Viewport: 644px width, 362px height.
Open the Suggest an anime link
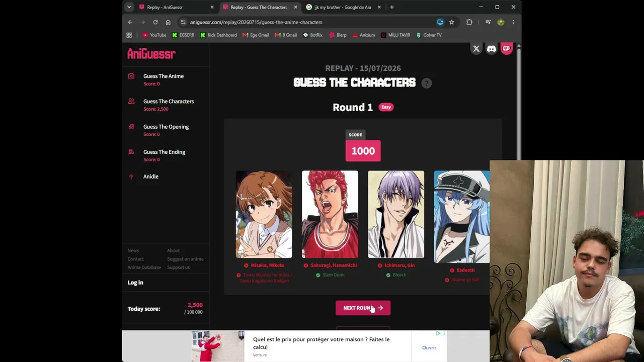pyautogui.click(x=185, y=259)
